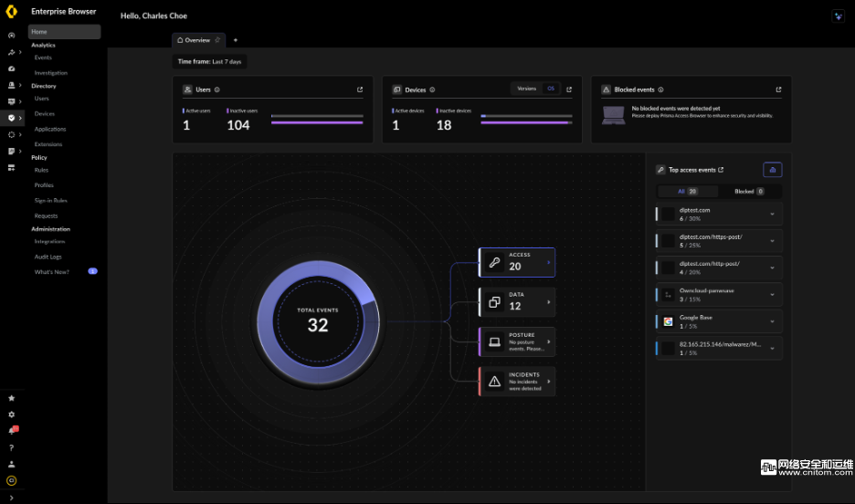Open Access events arrow
The height and width of the screenshot is (504, 855).
pos(549,263)
